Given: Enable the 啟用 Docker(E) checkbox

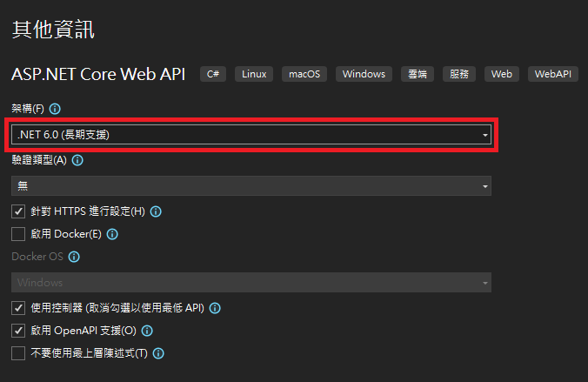Looking at the screenshot, I should 18,234.
